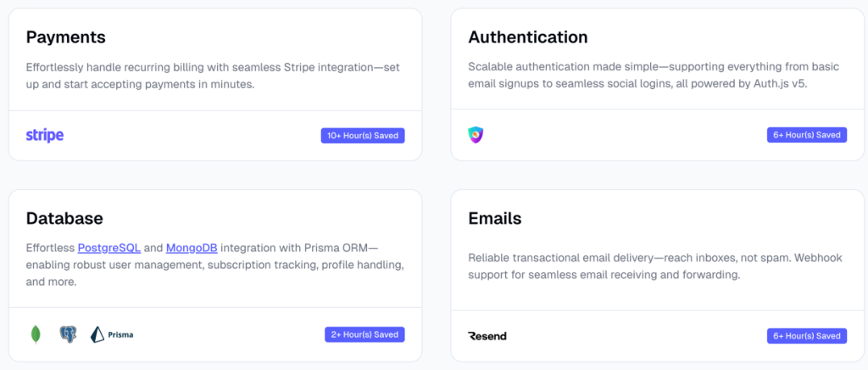Click the 2+ Hour(s) Saved badge
The height and width of the screenshot is (370, 868).
[364, 334]
